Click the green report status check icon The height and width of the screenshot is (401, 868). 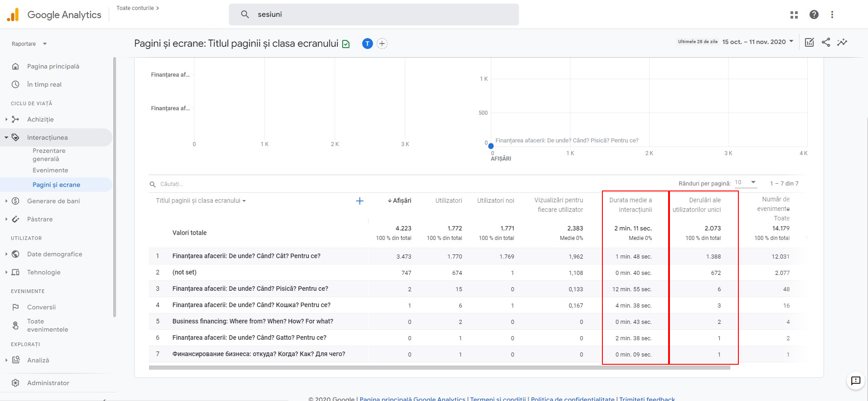tap(346, 44)
